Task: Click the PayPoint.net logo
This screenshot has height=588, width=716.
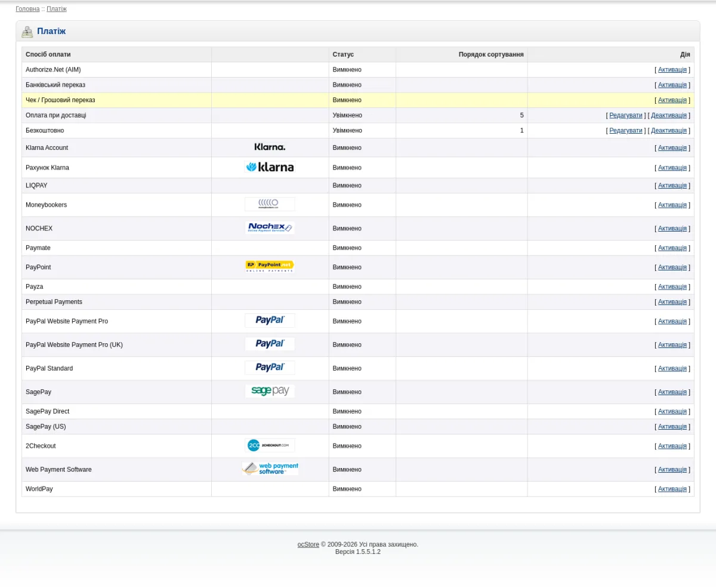Action: coord(270,266)
